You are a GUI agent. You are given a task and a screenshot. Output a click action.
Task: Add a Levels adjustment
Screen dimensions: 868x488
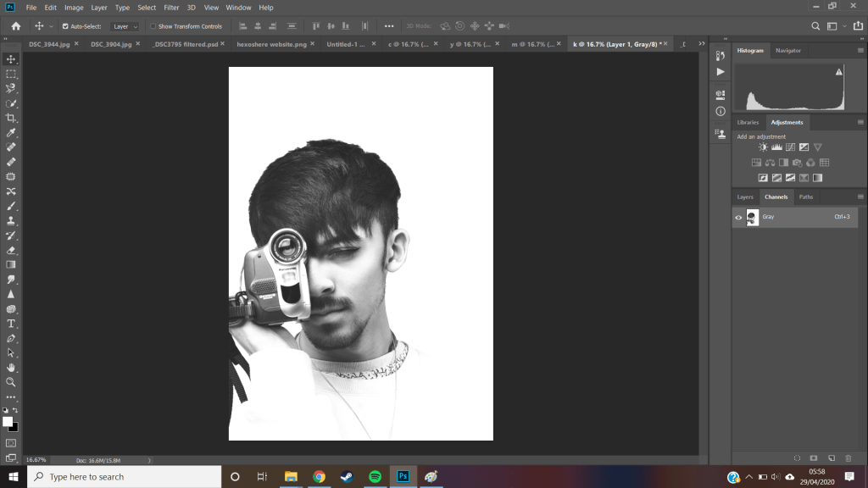(x=776, y=147)
